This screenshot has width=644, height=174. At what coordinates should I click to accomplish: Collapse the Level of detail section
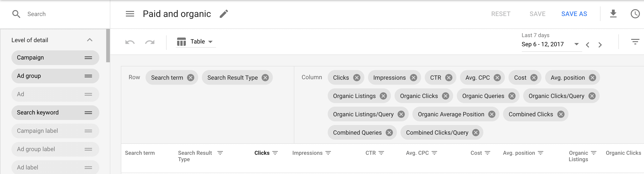click(x=89, y=40)
